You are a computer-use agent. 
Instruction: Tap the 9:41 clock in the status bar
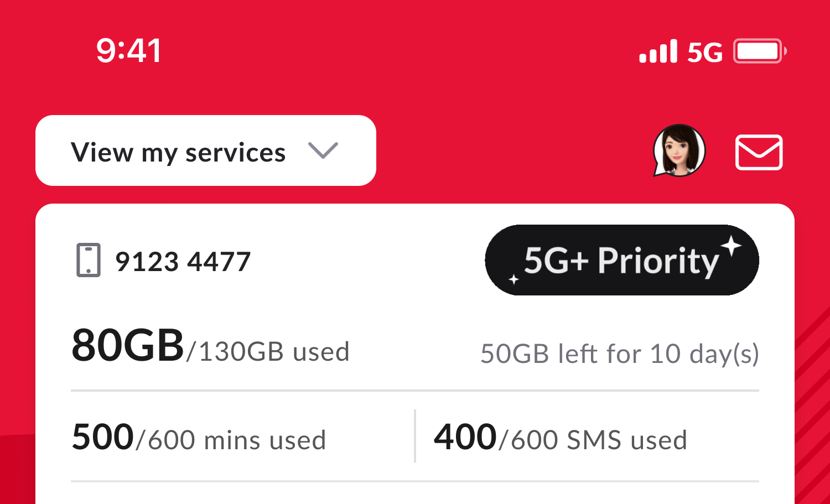pyautogui.click(x=129, y=50)
